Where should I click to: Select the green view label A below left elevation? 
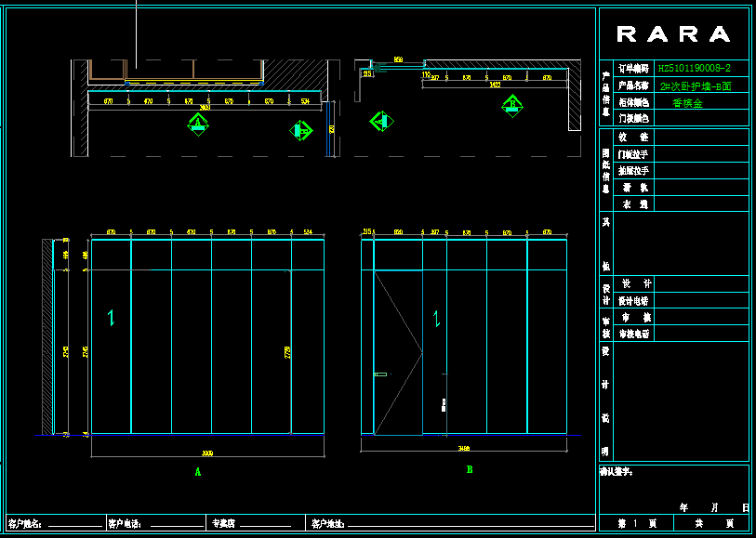click(x=197, y=472)
